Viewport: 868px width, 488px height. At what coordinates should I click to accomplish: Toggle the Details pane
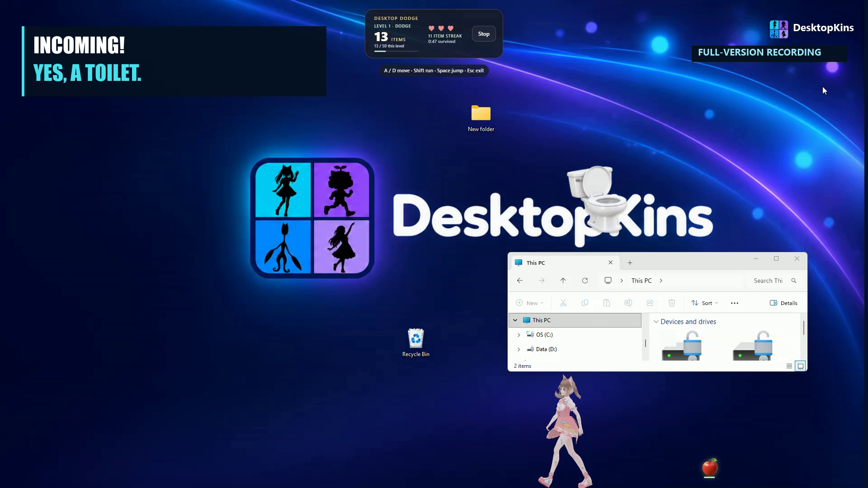coord(783,303)
